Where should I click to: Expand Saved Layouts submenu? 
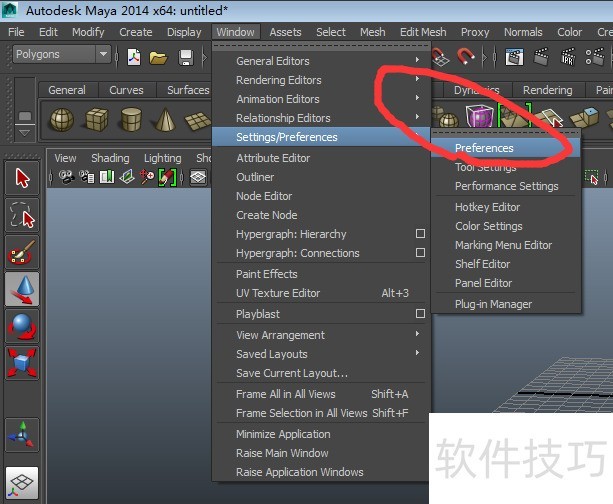click(x=418, y=353)
